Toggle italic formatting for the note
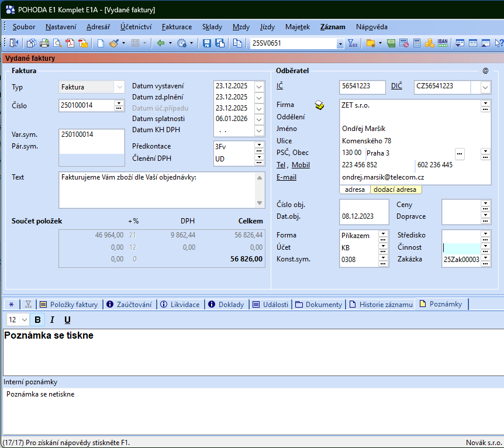504x448 pixels. (x=53, y=320)
